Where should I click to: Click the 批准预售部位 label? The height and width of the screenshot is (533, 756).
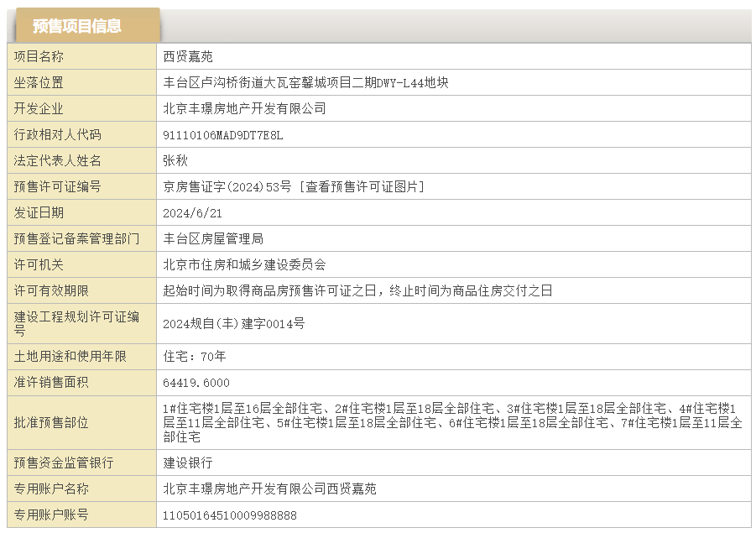(51, 423)
